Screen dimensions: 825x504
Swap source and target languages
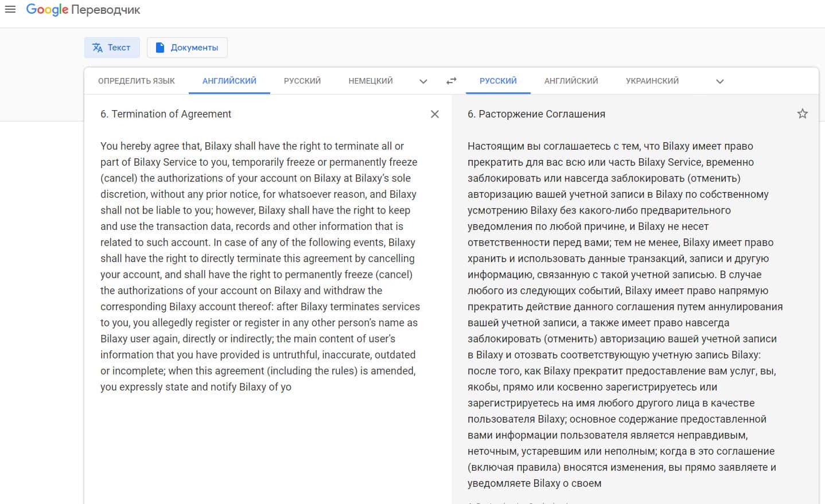(x=452, y=81)
